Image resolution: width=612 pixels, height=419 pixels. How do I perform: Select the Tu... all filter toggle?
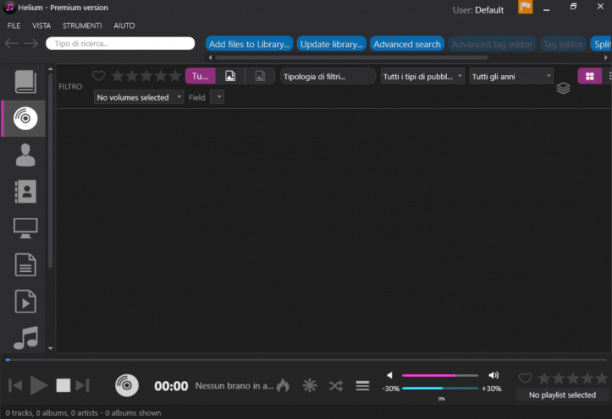pyautogui.click(x=200, y=76)
